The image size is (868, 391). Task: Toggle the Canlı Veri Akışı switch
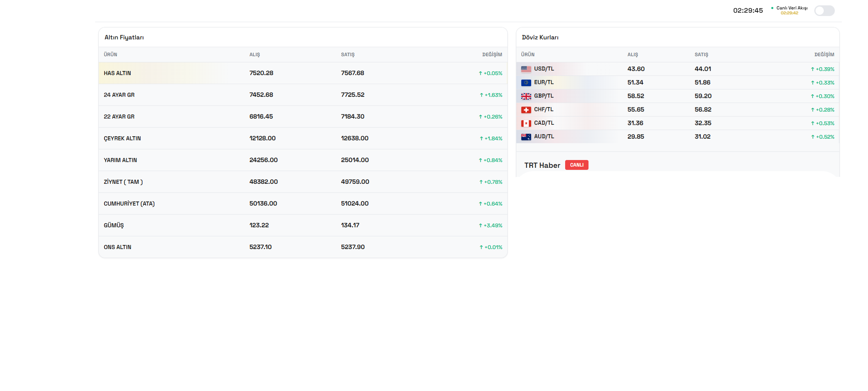[x=824, y=11]
